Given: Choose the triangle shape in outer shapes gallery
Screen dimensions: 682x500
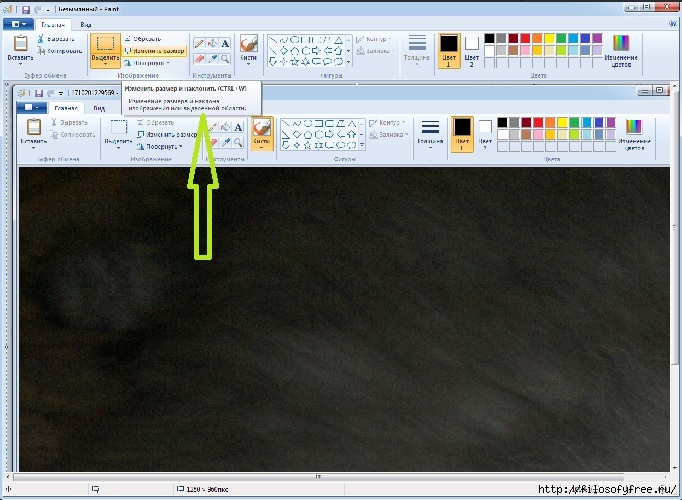Looking at the screenshot, I should pyautogui.click(x=338, y=40).
